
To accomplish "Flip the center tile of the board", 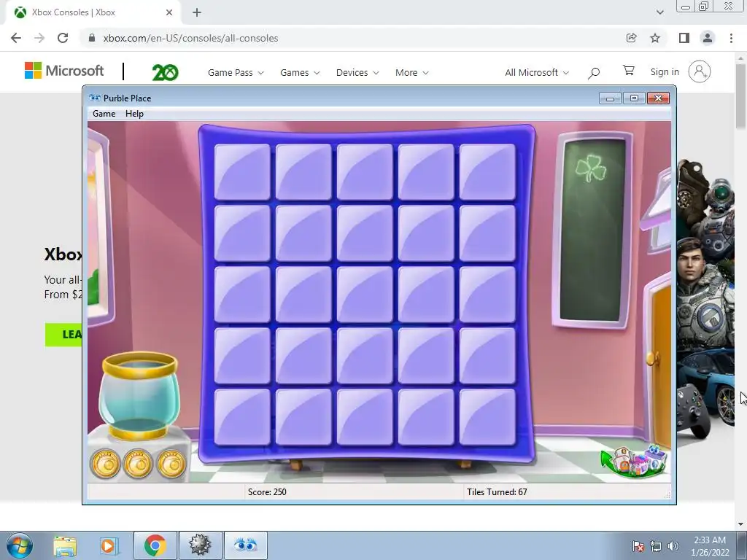I will (x=365, y=295).
